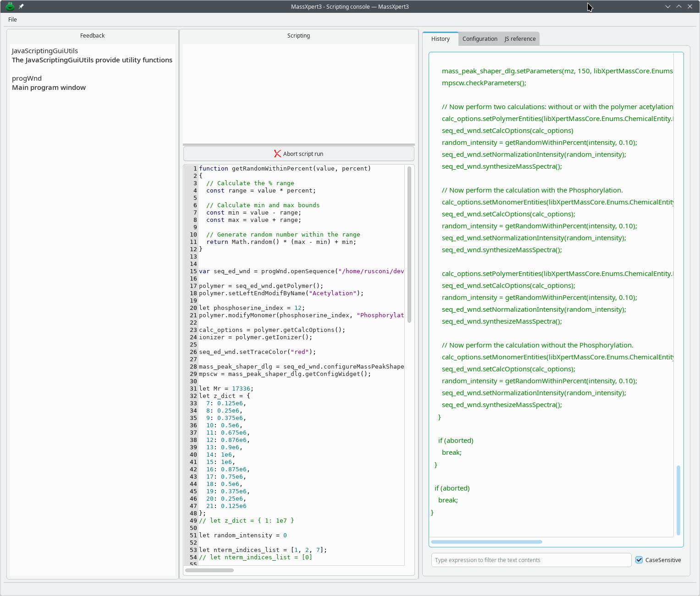Toggle the pin keep-on-top icon

click(x=21, y=6)
